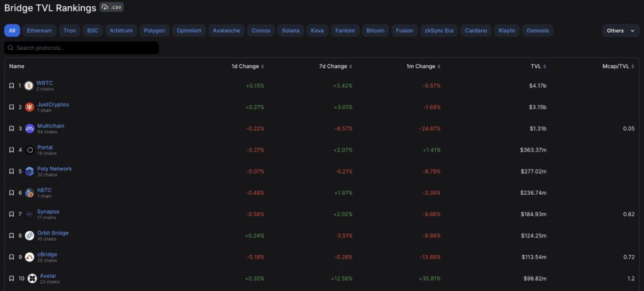Click the Orbit Bridge logo icon
This screenshot has width=644, height=291.
coord(29,236)
